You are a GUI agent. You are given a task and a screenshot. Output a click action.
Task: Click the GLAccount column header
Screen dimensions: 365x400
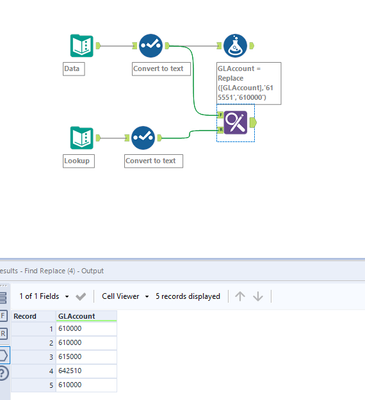[86, 316]
